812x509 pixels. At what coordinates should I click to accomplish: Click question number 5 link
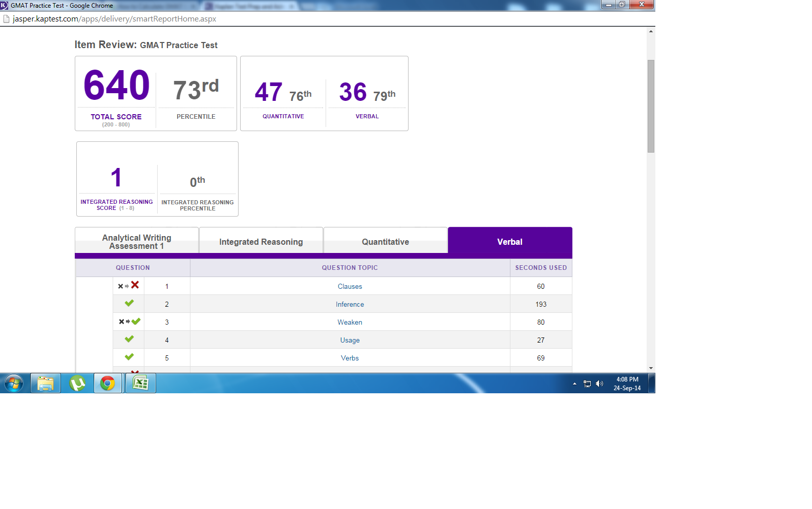coord(166,358)
